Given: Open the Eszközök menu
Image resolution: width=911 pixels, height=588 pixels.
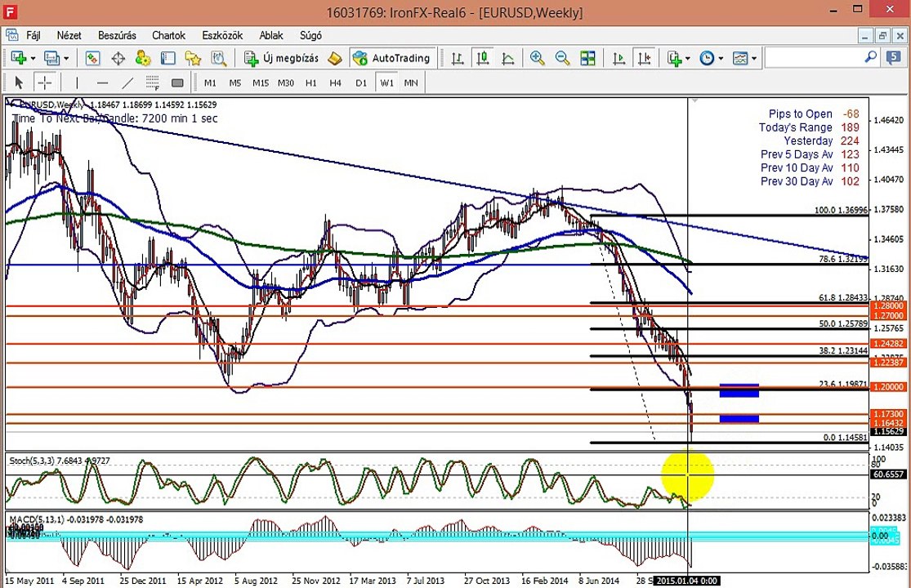Looking at the screenshot, I should (222, 35).
